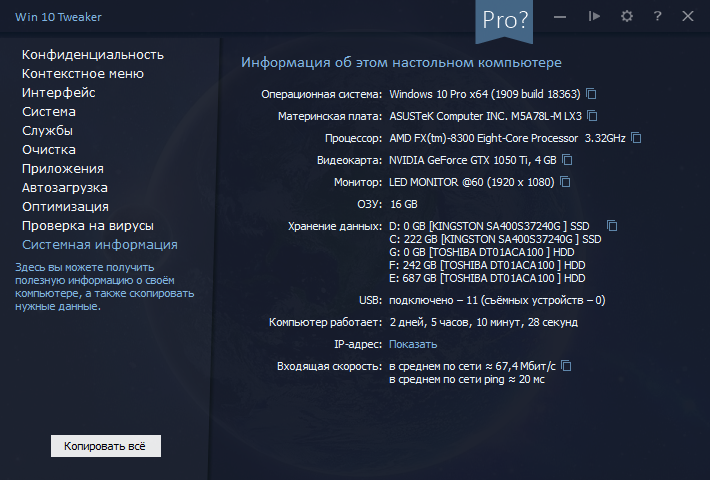
Task: Click the 16 GB RAM value
Action: 403,204
